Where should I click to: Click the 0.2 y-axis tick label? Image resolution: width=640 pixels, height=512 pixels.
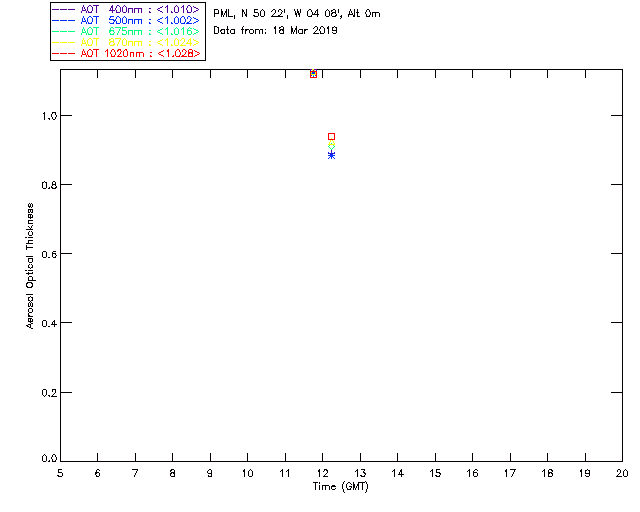49,393
